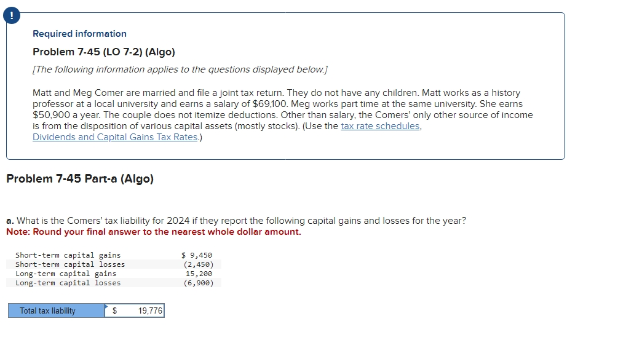Select the Long-term capital losses row label
This screenshot has width=618, height=364.
(x=68, y=283)
